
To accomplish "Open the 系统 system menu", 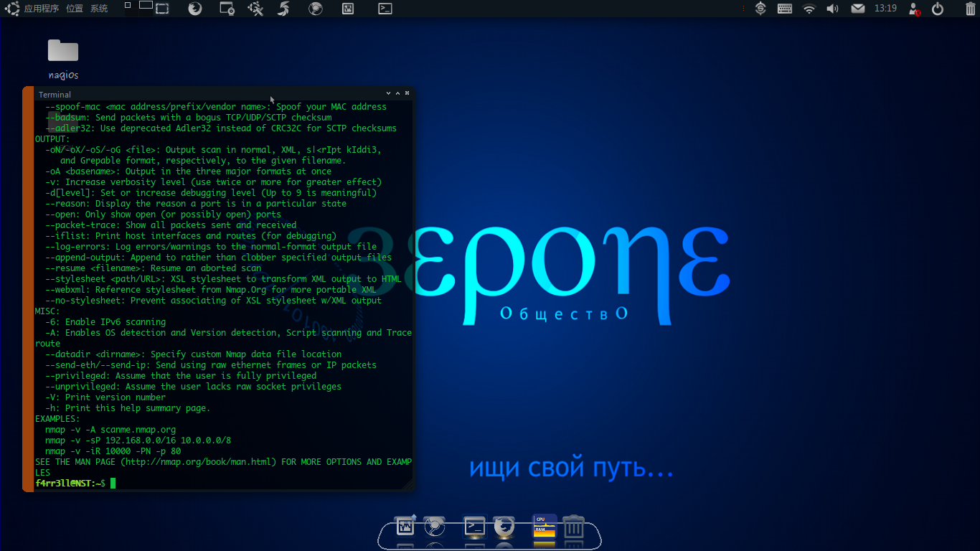I will pyautogui.click(x=99, y=9).
